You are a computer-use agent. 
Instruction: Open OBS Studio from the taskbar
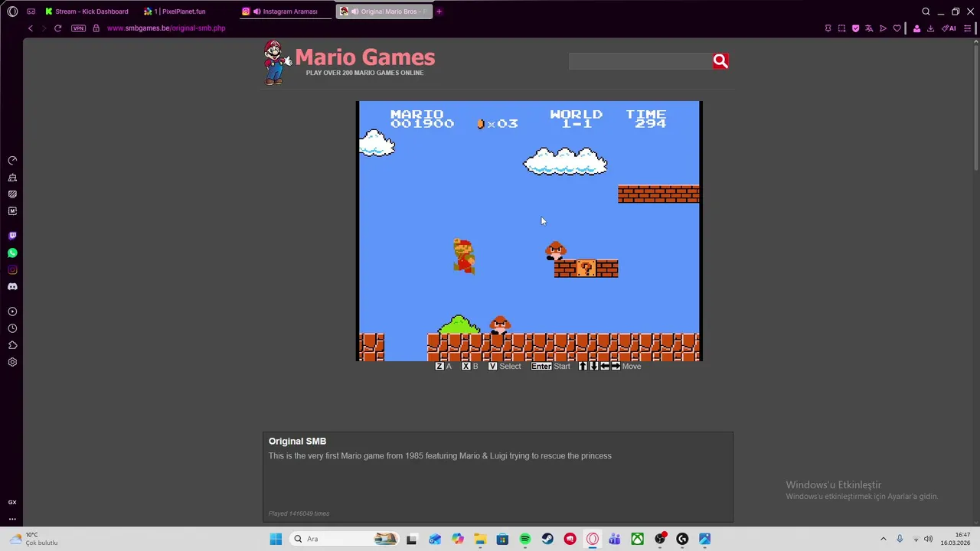pyautogui.click(x=660, y=539)
